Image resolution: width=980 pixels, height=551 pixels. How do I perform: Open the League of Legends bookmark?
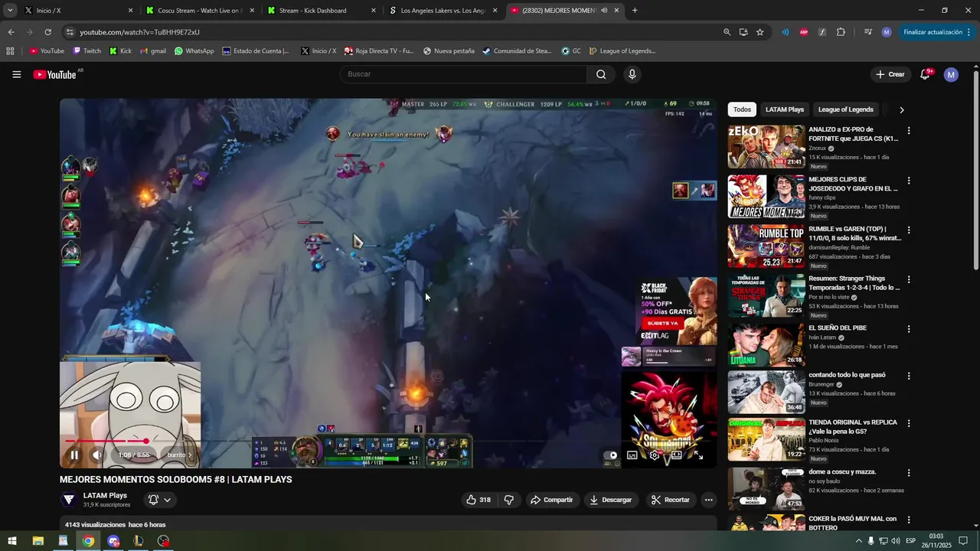pyautogui.click(x=622, y=51)
